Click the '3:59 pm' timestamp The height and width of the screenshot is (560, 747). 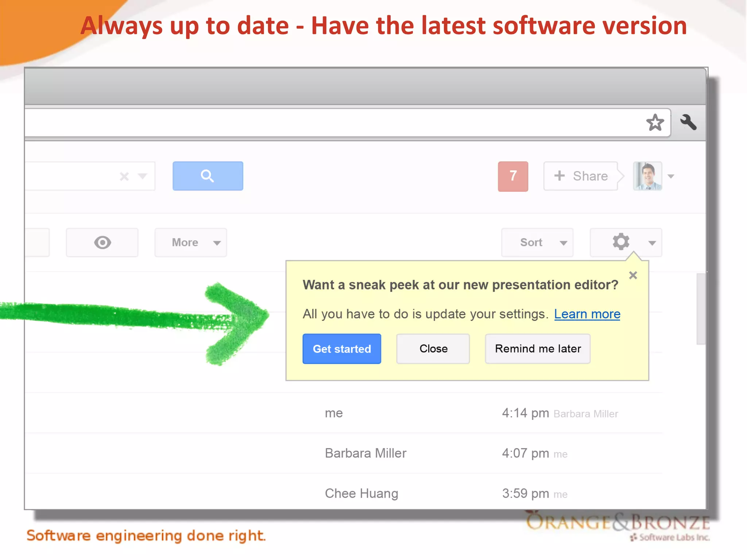[x=525, y=493]
